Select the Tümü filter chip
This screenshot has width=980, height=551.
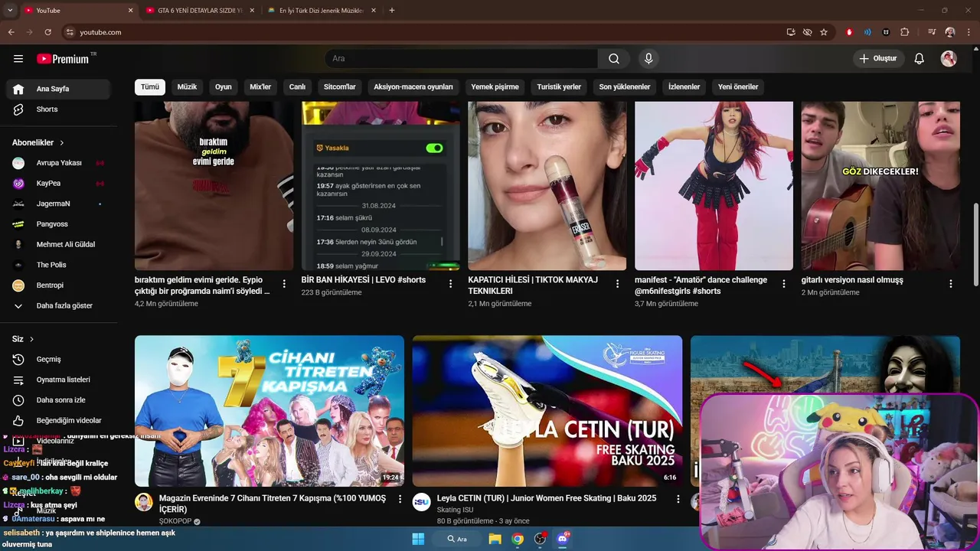pyautogui.click(x=150, y=87)
